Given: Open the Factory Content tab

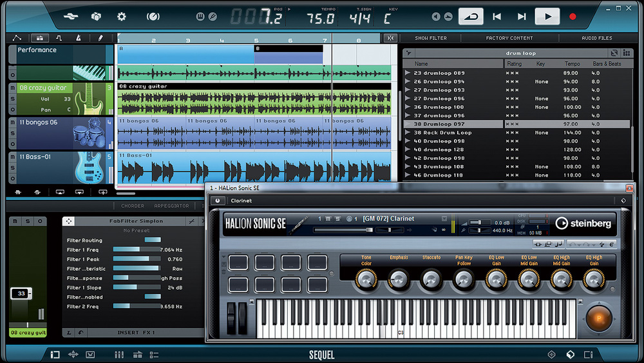Looking at the screenshot, I should tap(509, 38).
